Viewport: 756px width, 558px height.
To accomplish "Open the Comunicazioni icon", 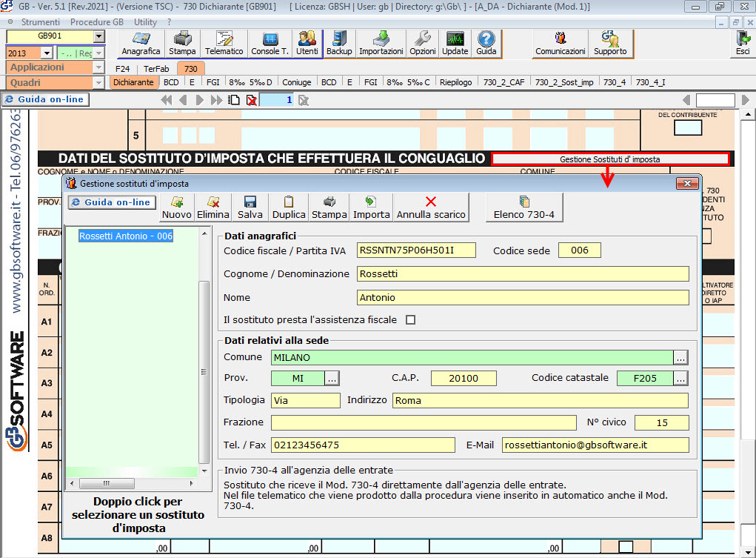I will [561, 44].
